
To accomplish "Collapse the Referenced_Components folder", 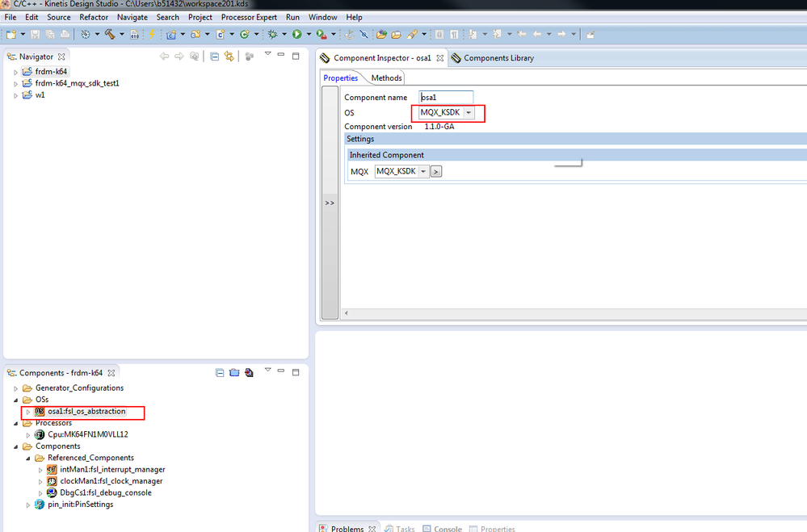I will (x=27, y=458).
